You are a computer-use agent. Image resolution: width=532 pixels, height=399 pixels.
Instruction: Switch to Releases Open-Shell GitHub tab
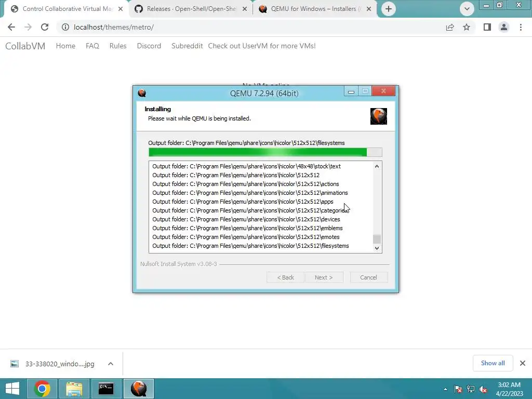(191, 9)
